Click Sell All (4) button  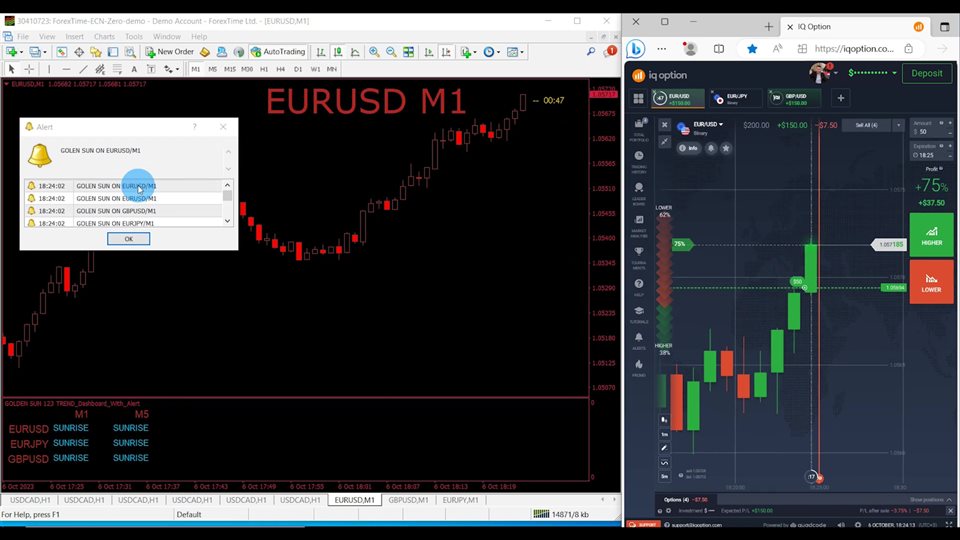click(866, 125)
